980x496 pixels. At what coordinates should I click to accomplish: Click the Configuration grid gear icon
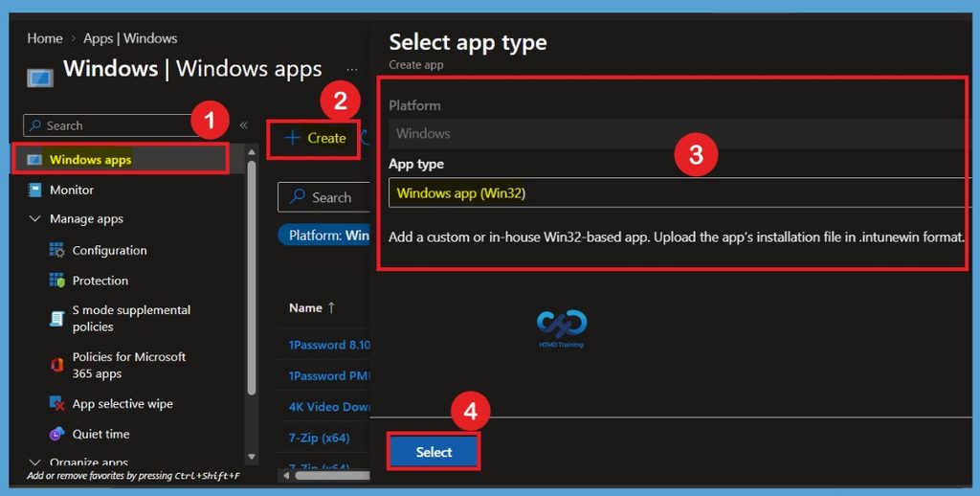56,250
